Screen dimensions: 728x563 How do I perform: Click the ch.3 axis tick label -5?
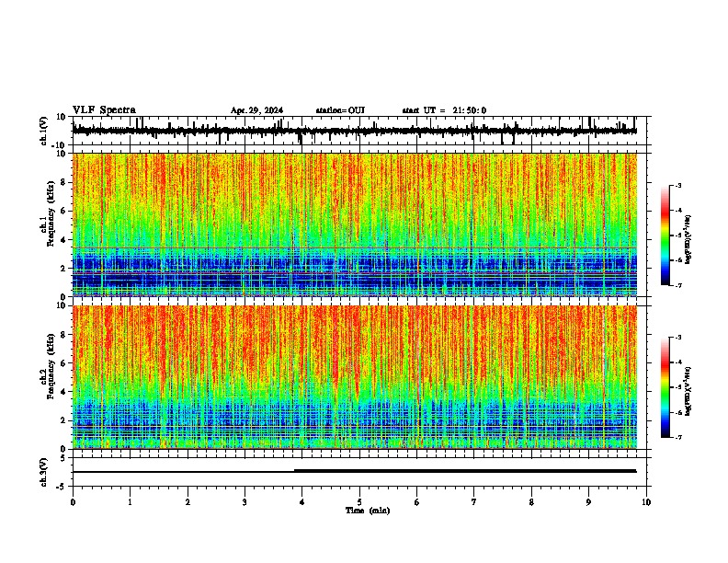(62, 487)
